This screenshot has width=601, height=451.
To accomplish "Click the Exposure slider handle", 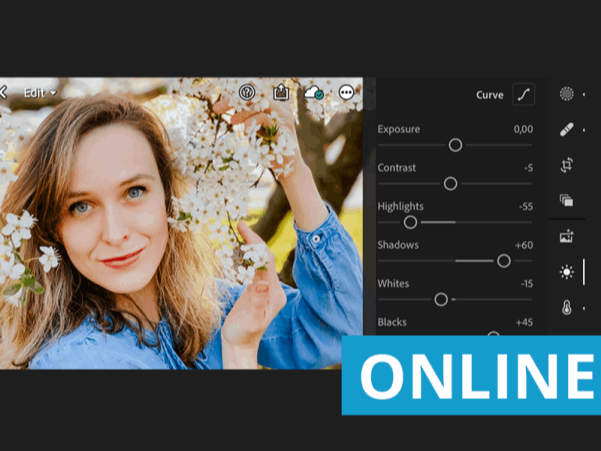I will [455, 145].
